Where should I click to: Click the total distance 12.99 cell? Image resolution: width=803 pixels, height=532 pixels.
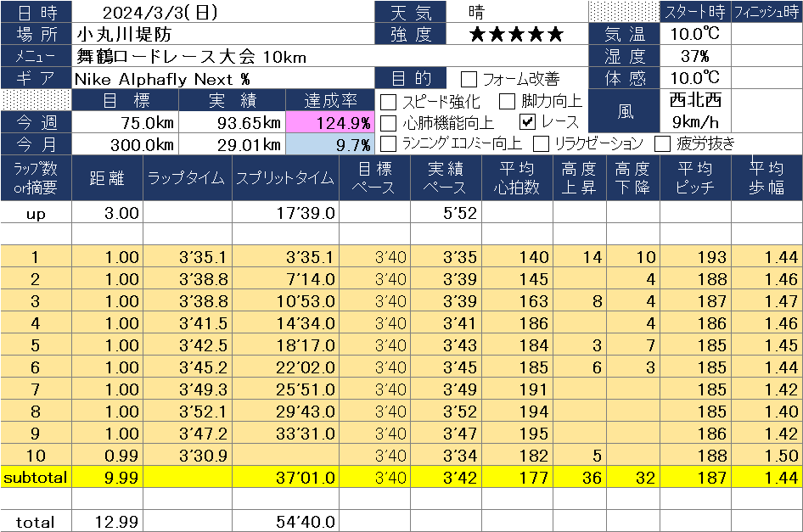point(108,522)
